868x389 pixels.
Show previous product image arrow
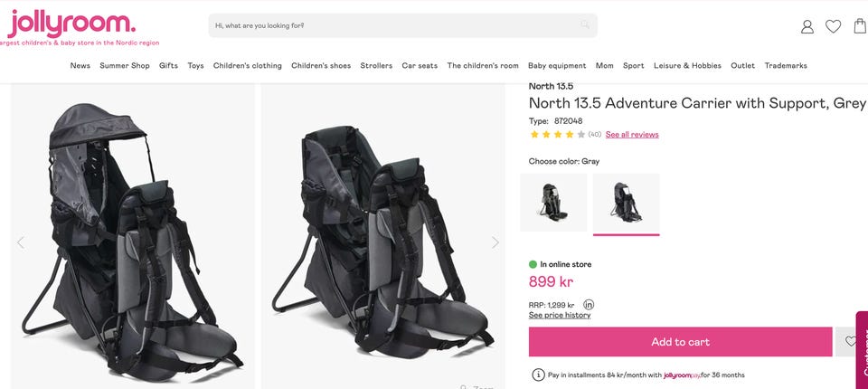click(21, 242)
